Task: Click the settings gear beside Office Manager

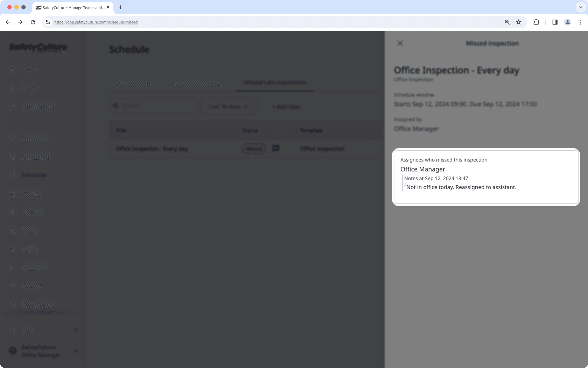Action: pos(13,351)
